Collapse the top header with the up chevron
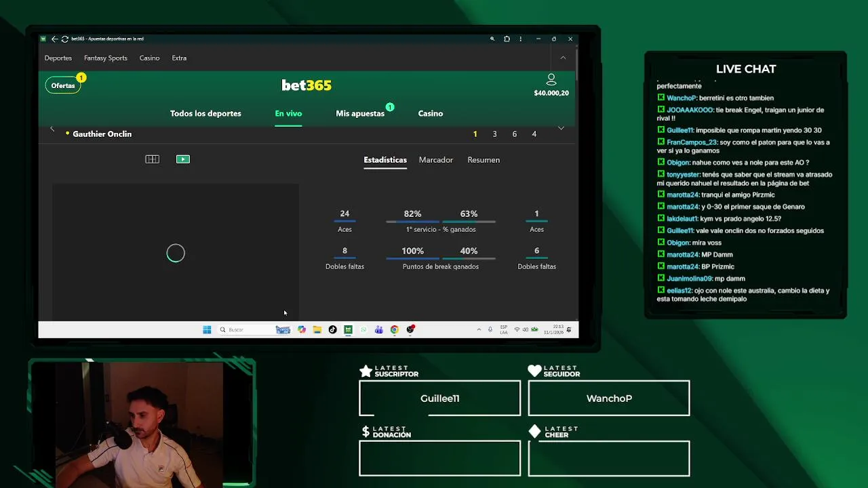Viewport: 868px width, 488px height. tap(563, 58)
